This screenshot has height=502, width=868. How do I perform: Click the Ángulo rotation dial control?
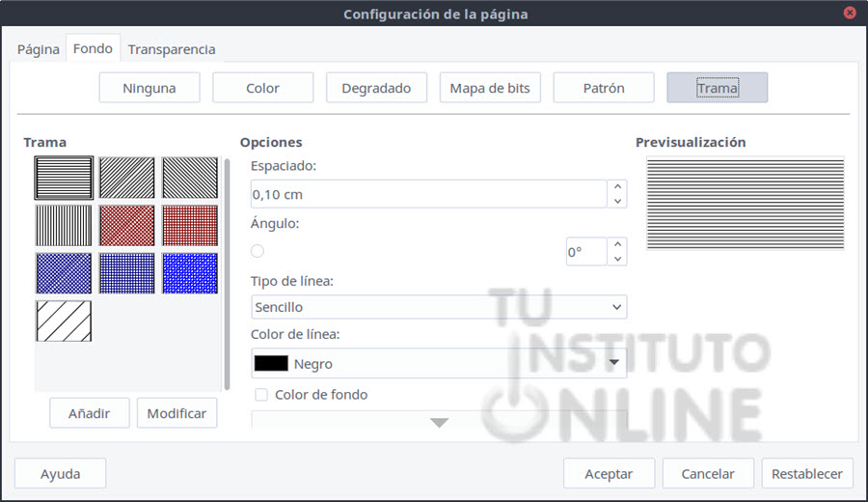click(258, 251)
